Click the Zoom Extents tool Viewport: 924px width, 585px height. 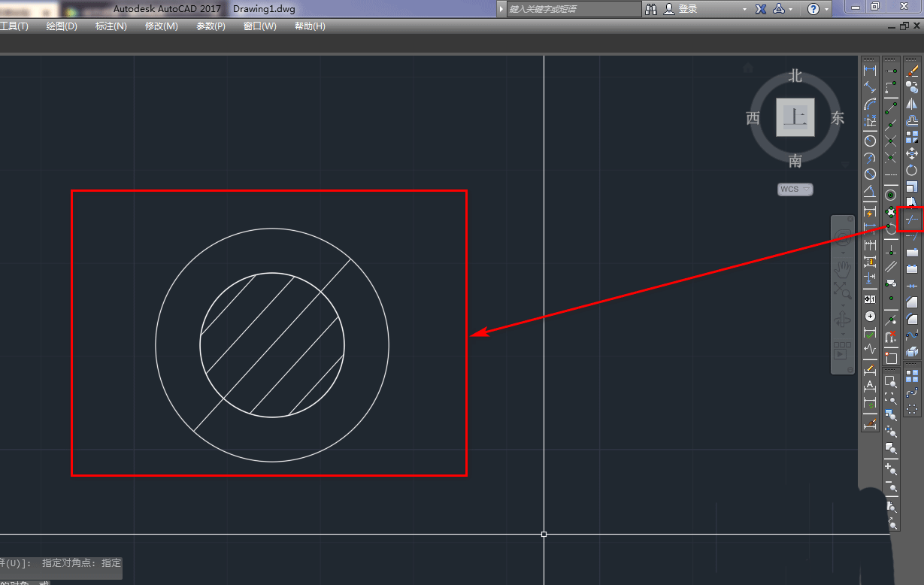click(891, 523)
